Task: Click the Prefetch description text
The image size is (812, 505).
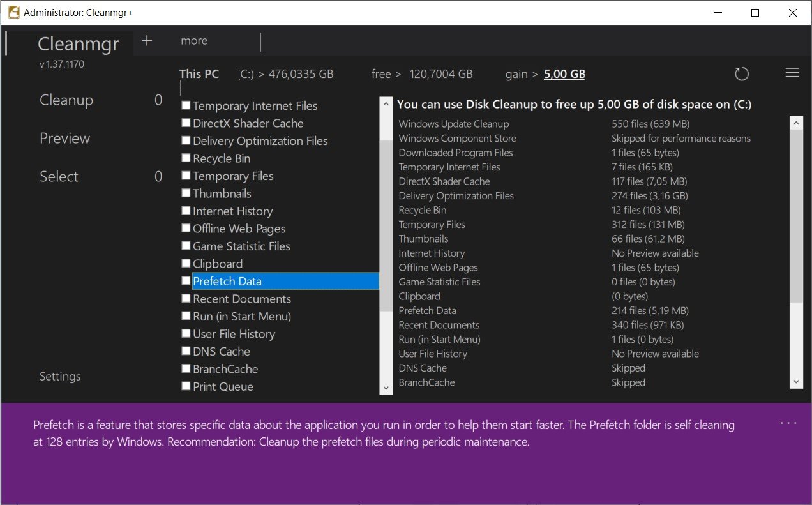Action: click(x=384, y=433)
